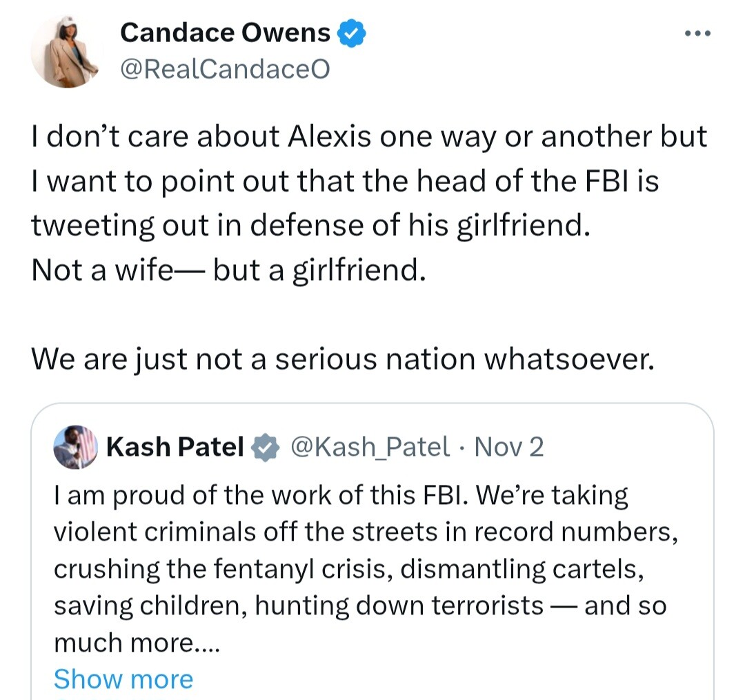The width and height of the screenshot is (745, 700).
Task: Click the Nov 2 timestamp
Action: (x=509, y=448)
